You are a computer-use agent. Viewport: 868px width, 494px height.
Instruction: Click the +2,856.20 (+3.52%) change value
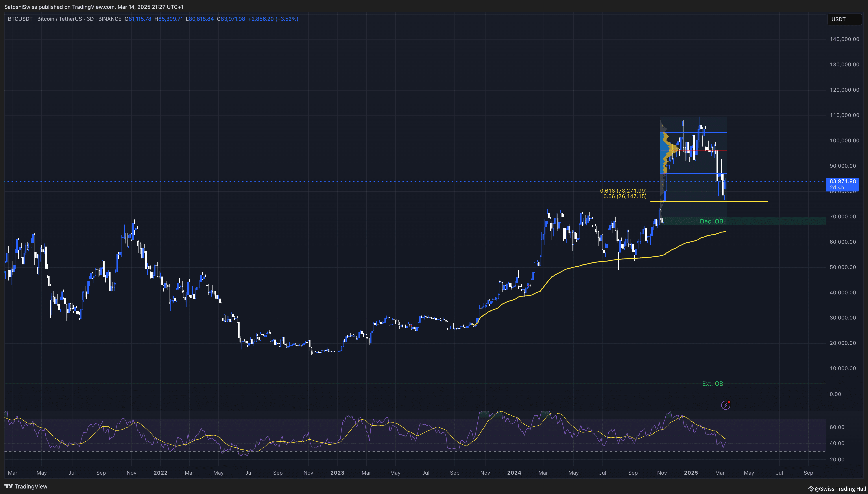(273, 19)
